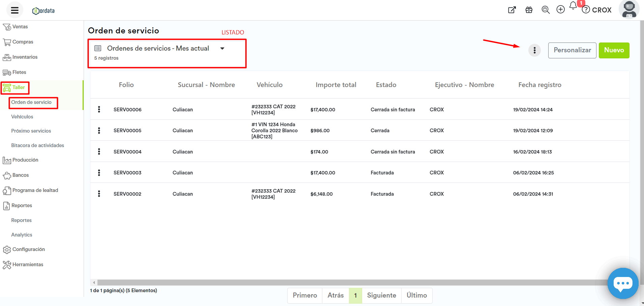The height and width of the screenshot is (306, 644).
Task: Open Bitacora de actividades menu item
Action: [x=37, y=145]
